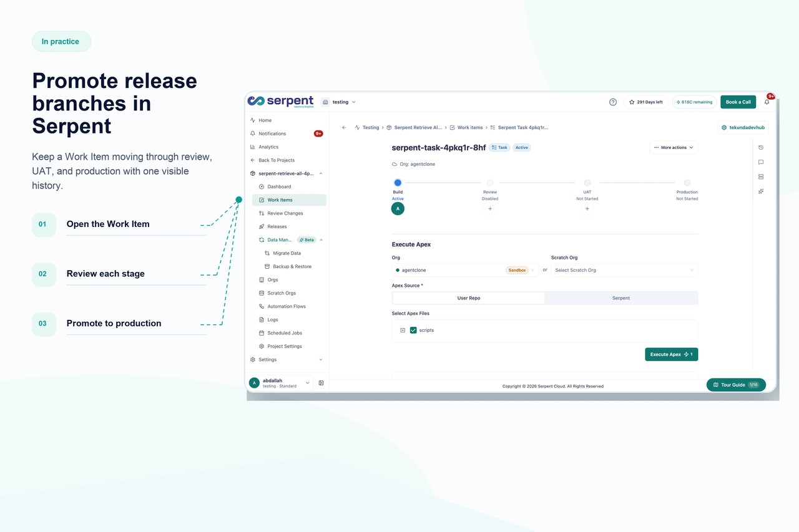
Task: Open Review Changes in the sidebar
Action: [x=290, y=213]
